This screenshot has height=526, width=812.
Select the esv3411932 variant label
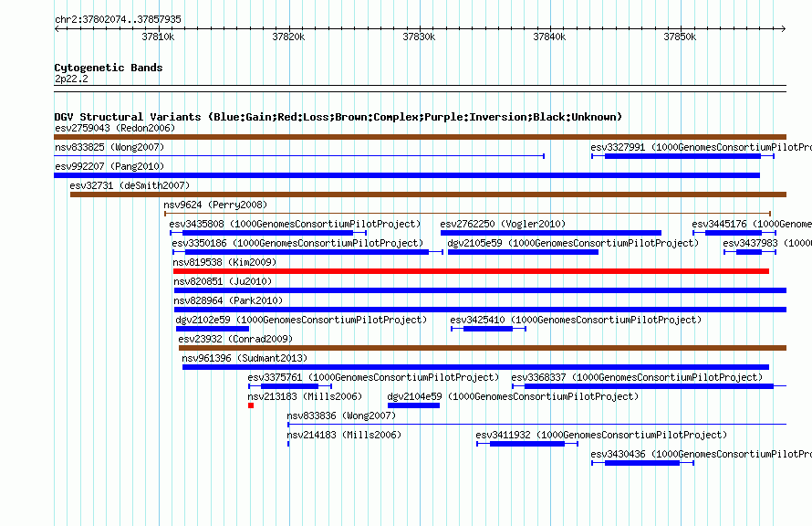[x=601, y=435]
